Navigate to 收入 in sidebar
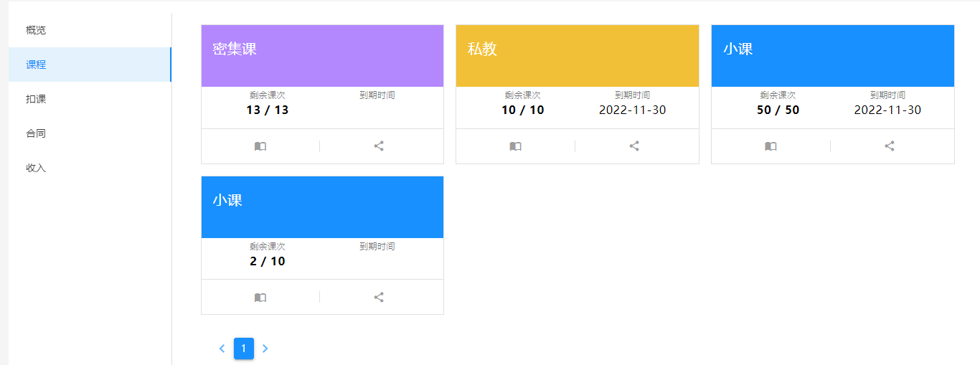This screenshot has width=980, height=365. (x=36, y=168)
